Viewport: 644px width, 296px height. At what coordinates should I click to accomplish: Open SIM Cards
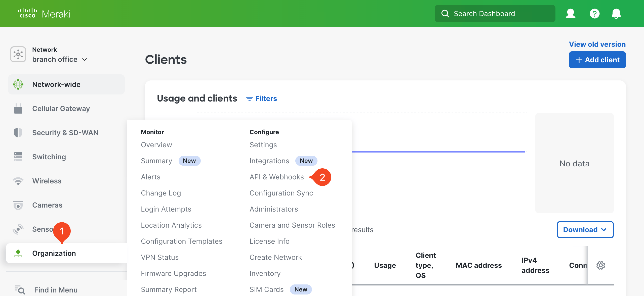[266, 289]
